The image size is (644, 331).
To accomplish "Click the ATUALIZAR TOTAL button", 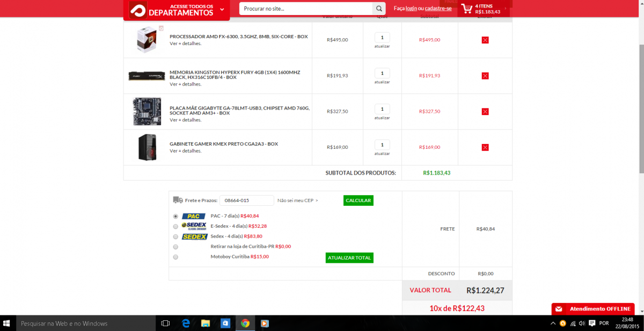I will pyautogui.click(x=349, y=258).
